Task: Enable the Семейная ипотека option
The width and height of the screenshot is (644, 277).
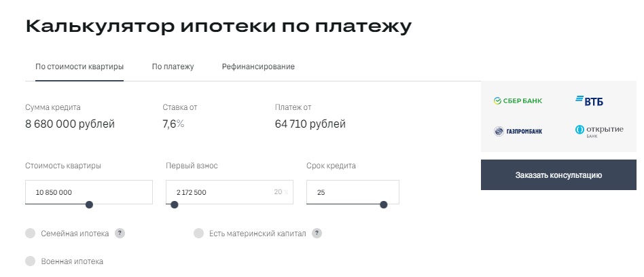Action: click(x=30, y=234)
